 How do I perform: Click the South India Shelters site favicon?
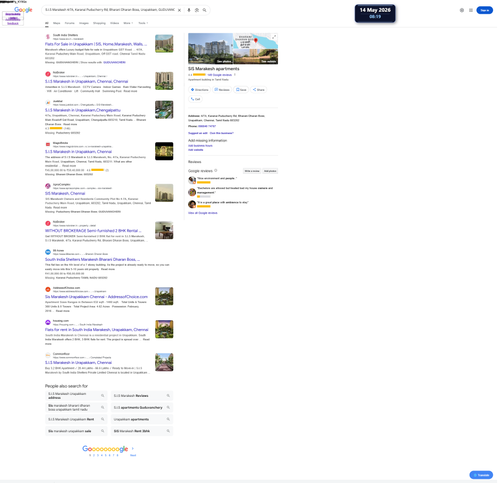pyautogui.click(x=48, y=37)
